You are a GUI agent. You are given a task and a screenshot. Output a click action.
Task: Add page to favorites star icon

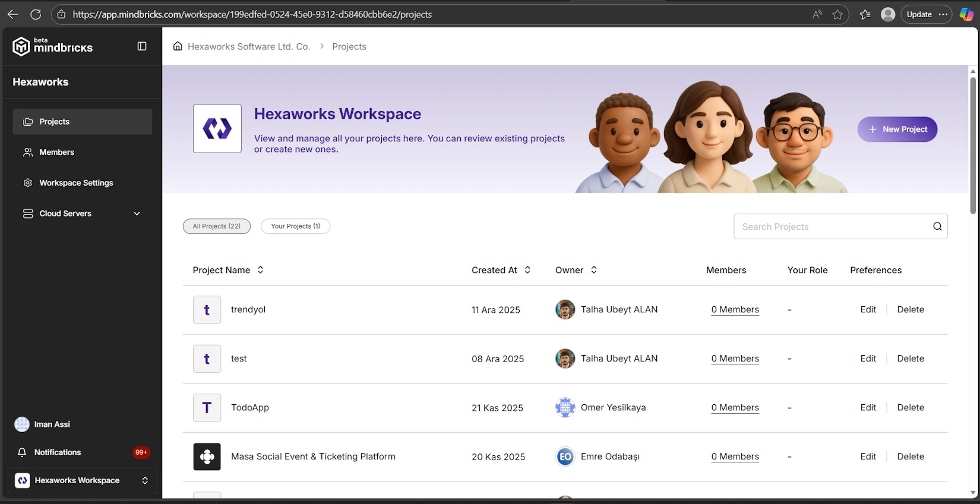(837, 14)
